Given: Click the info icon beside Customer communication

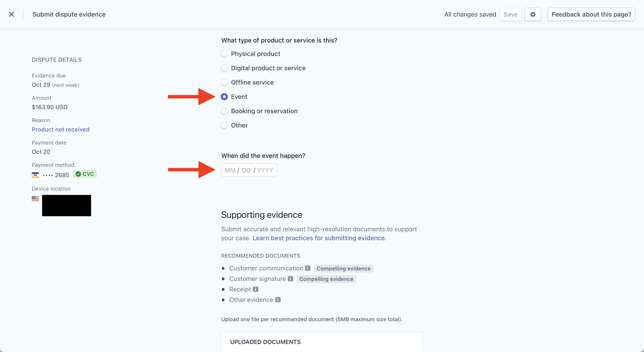Looking at the screenshot, I should 307,268.
